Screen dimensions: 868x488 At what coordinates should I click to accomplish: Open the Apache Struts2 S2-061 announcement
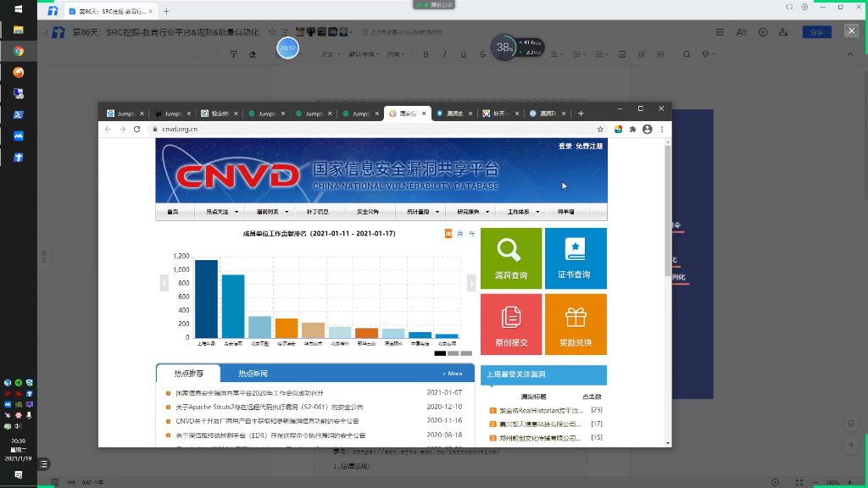(x=270, y=408)
